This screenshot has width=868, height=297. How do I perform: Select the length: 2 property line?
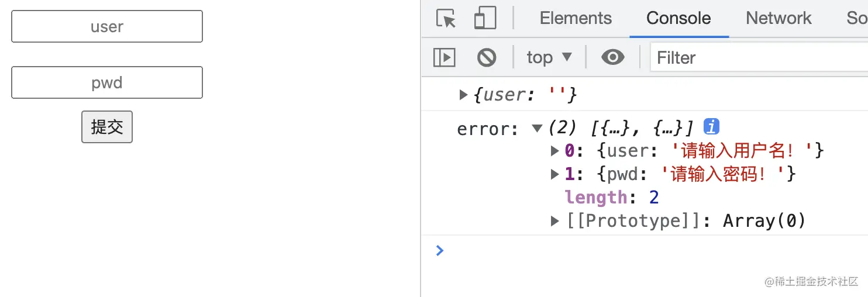pos(612,198)
